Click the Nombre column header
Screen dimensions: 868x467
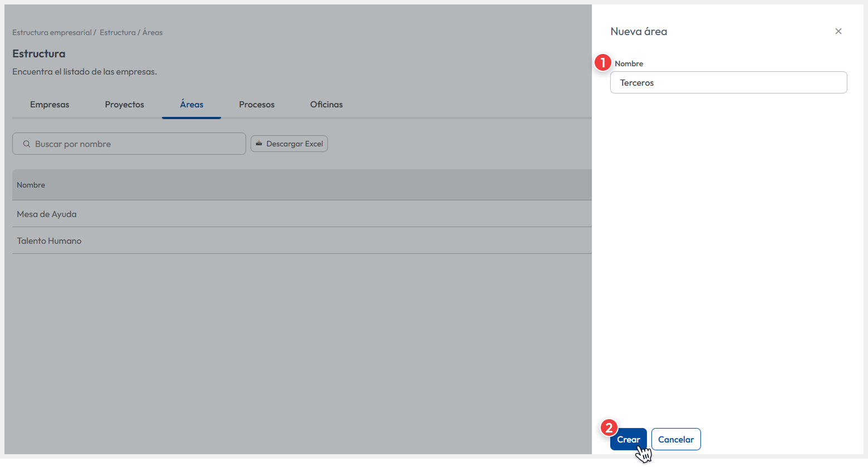[x=31, y=185]
